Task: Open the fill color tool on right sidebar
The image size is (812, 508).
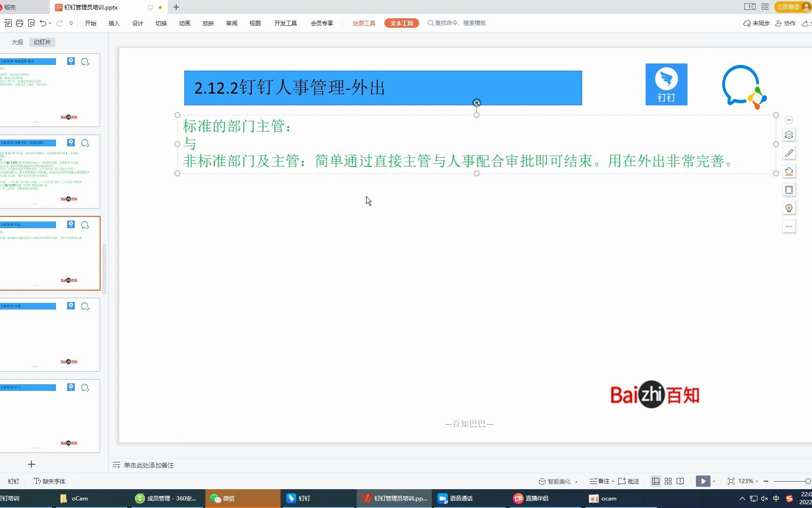Action: 789,171
